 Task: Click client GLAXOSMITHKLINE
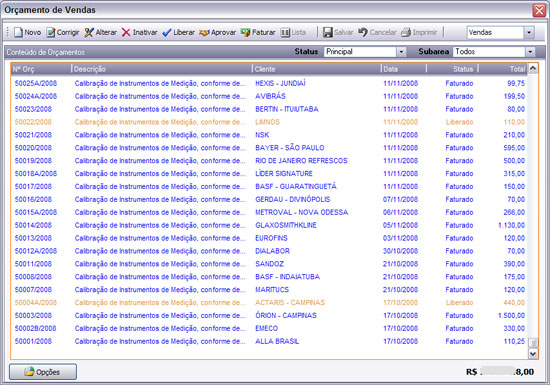(x=286, y=225)
